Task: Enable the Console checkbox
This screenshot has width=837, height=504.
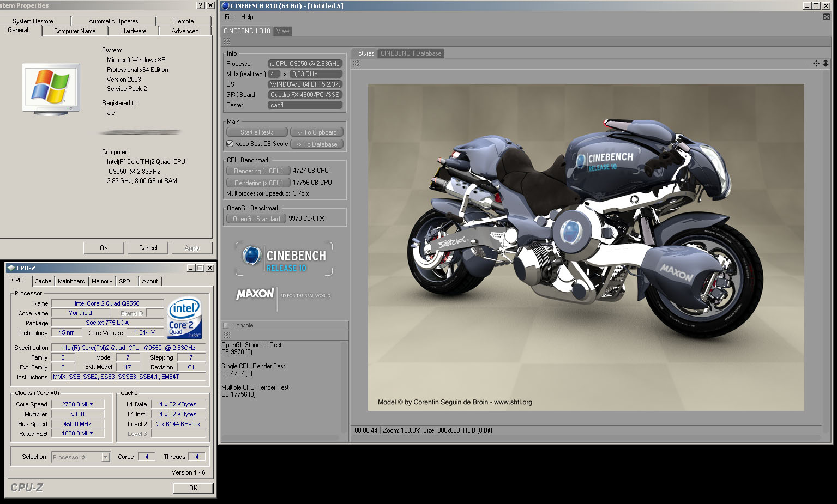Action: coord(226,326)
